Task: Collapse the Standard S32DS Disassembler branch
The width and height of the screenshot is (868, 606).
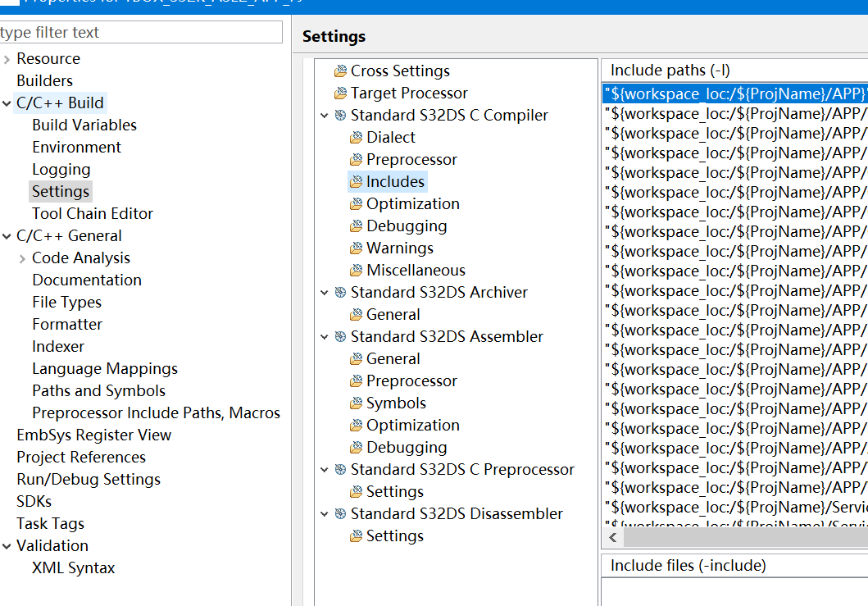Action: pos(325,514)
